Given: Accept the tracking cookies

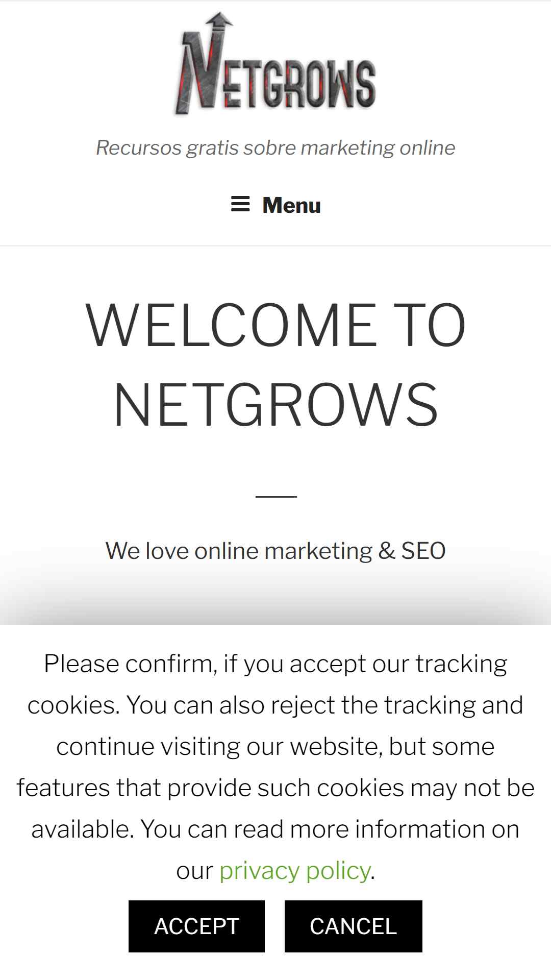Looking at the screenshot, I should pos(196,926).
